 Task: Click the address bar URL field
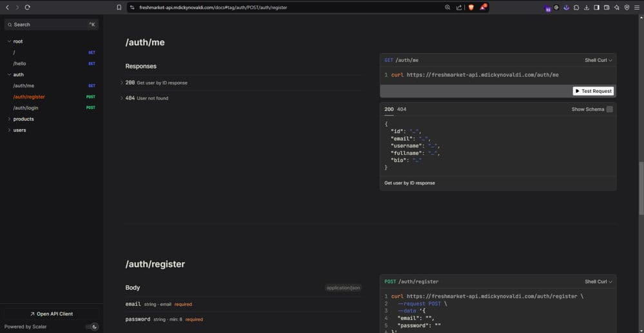288,7
